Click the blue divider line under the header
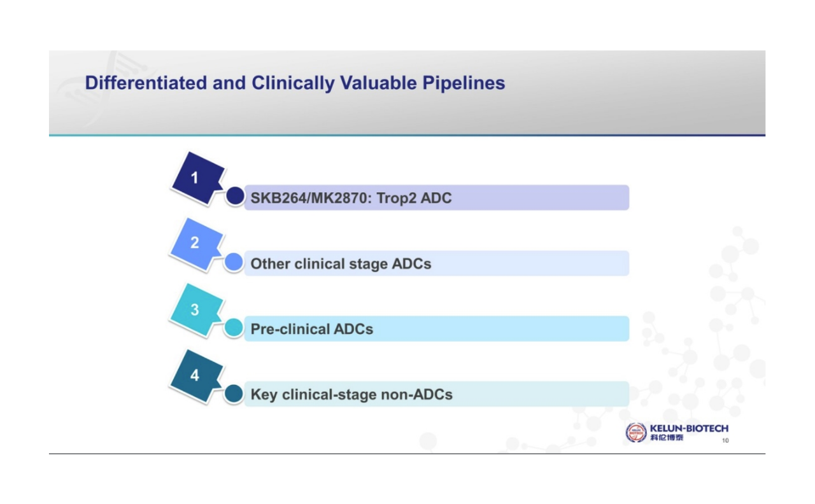815x504 pixels. pos(407,135)
